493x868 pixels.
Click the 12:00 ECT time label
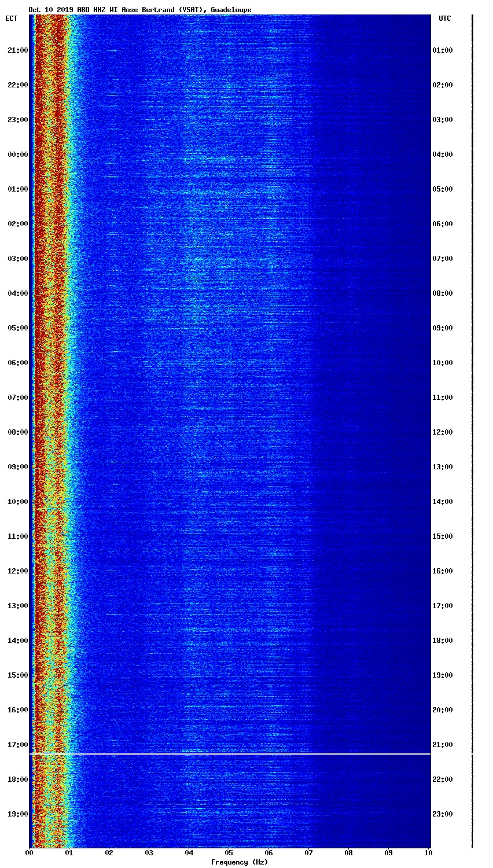pyautogui.click(x=17, y=571)
